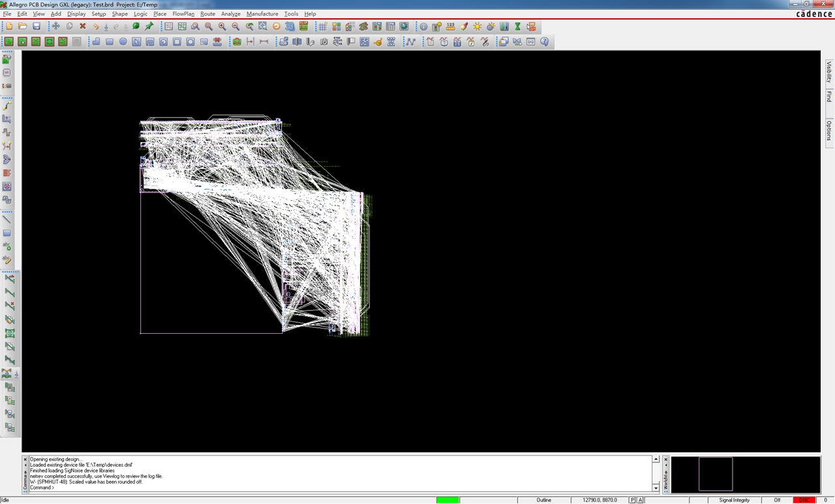Viewport: 835px width, 504px height.
Task: Open the Manufacture menu
Action: point(262,14)
